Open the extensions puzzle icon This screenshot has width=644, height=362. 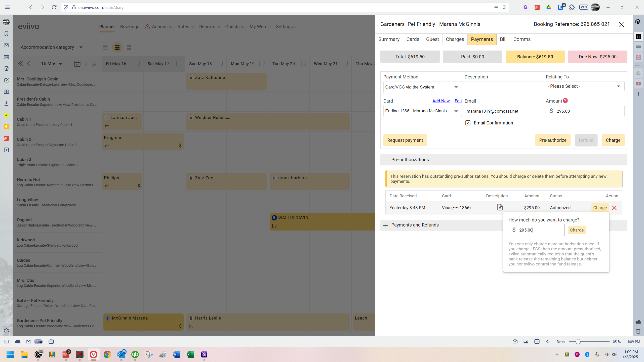click(x=572, y=7)
